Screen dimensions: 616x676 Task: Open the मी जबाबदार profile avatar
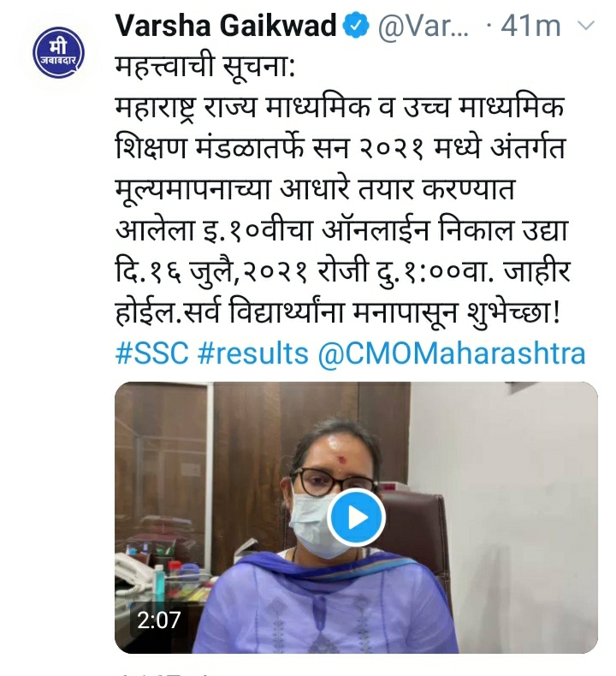tap(59, 52)
